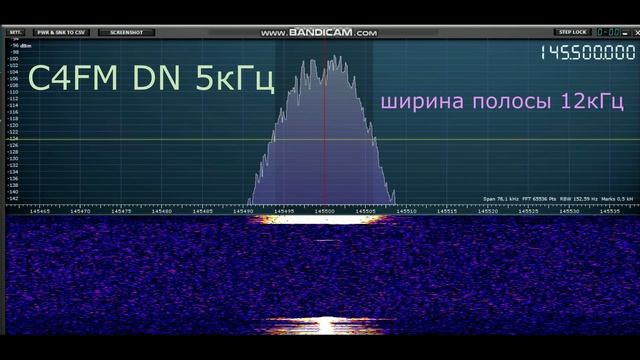This screenshot has width=640, height=360.
Task: Click the 145480 label on frequency axis
Action: [x=162, y=211]
